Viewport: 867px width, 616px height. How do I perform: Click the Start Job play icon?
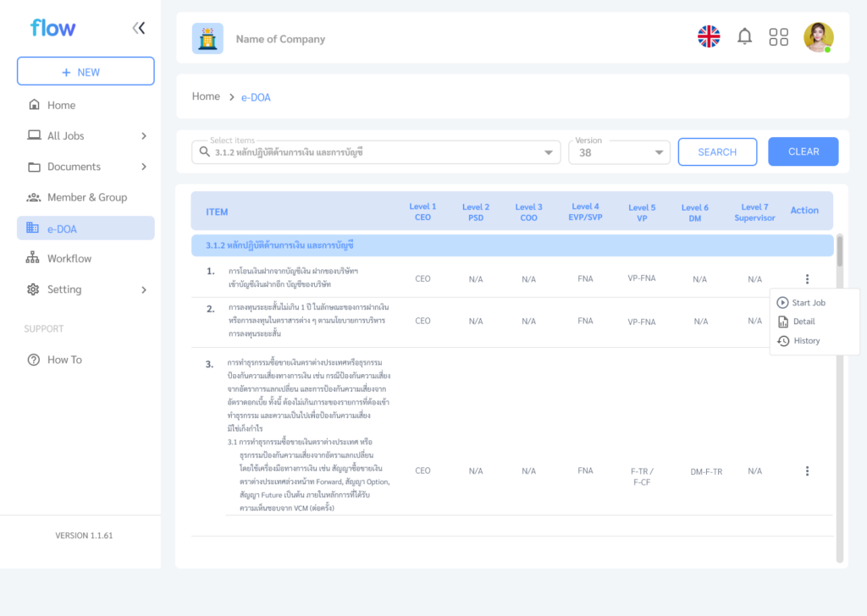pyautogui.click(x=781, y=302)
